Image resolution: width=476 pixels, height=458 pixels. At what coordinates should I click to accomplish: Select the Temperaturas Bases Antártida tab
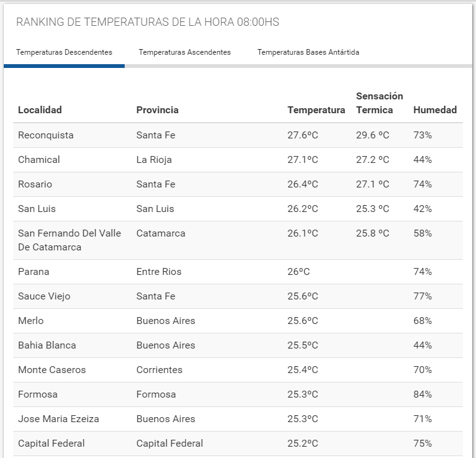pos(308,52)
